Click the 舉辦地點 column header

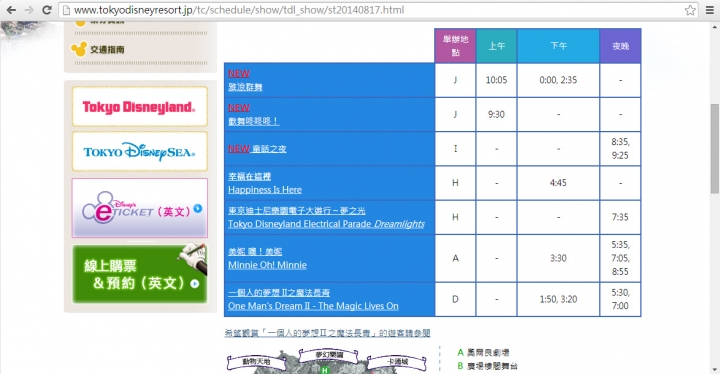[x=456, y=45]
